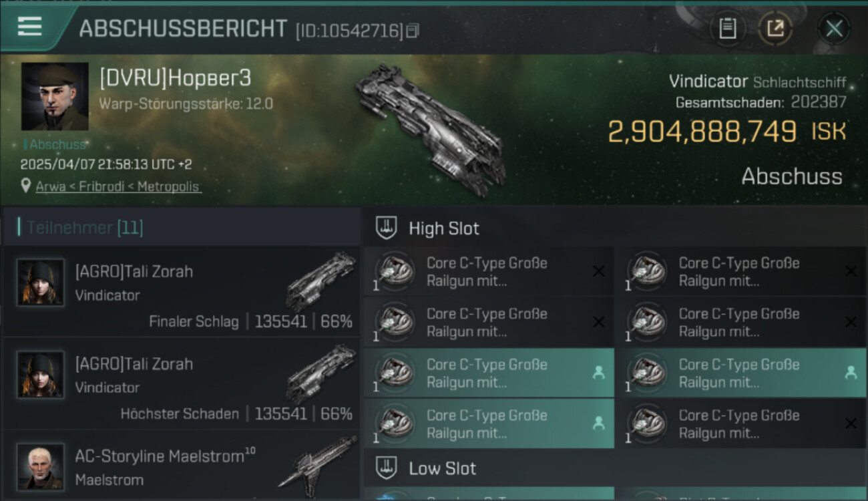Copy the kill report ID 10542716
The height and width of the screenshot is (501, 868).
(413, 31)
